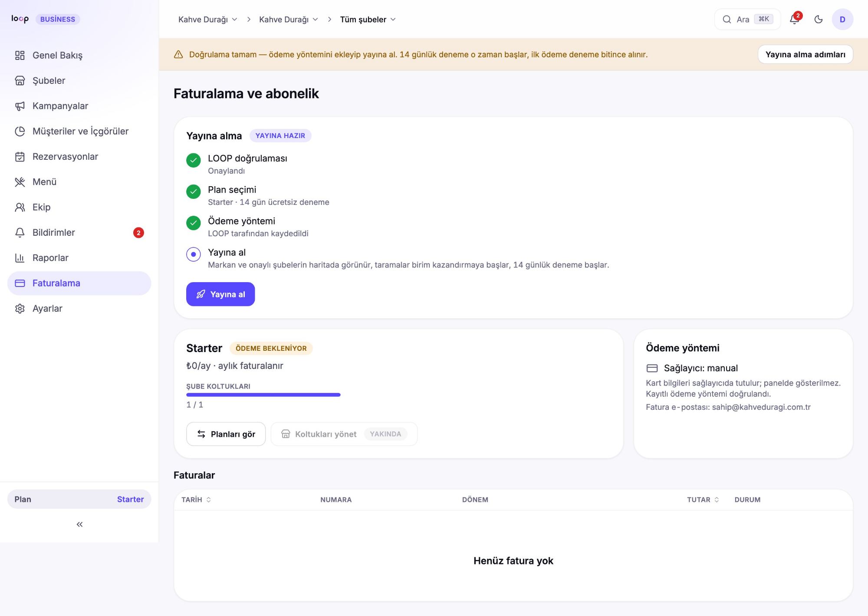This screenshot has height=616, width=868.
Task: Click the ₺0/ay · aylık faturalanır text
Action: (235, 366)
